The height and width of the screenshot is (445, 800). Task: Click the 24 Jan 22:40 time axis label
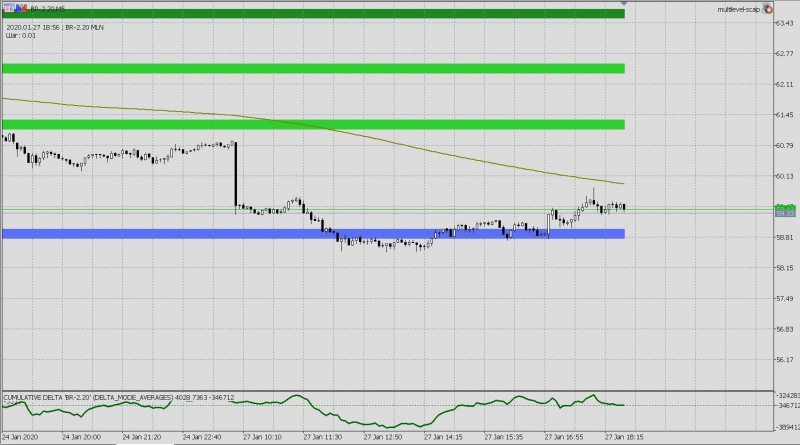pyautogui.click(x=202, y=437)
